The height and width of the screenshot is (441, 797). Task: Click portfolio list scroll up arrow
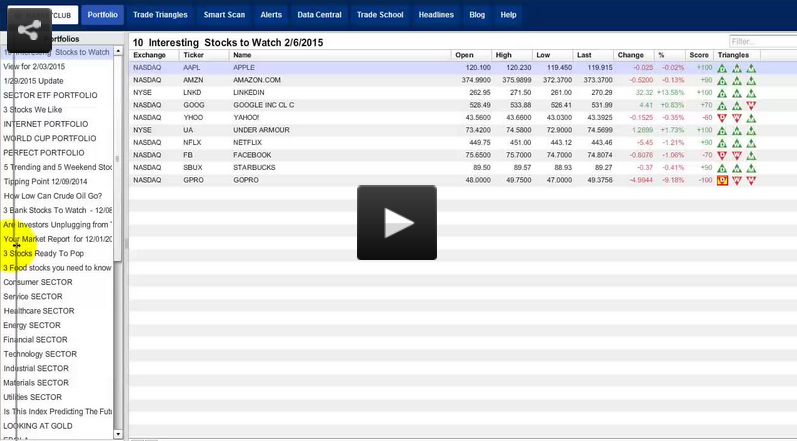point(118,51)
